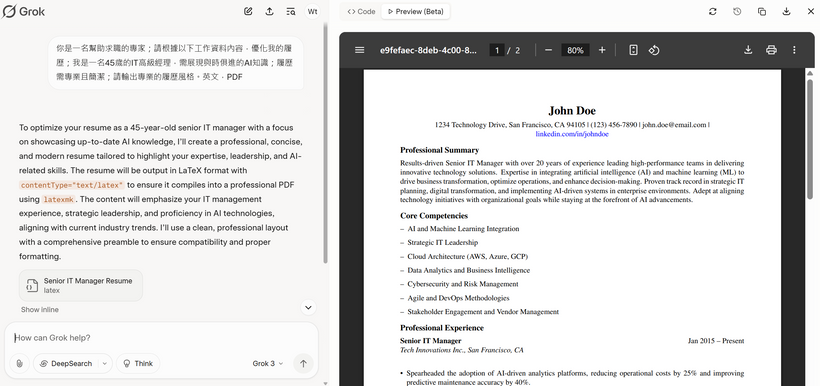Click the contentType="text/latex" code snippet

[x=72, y=185]
